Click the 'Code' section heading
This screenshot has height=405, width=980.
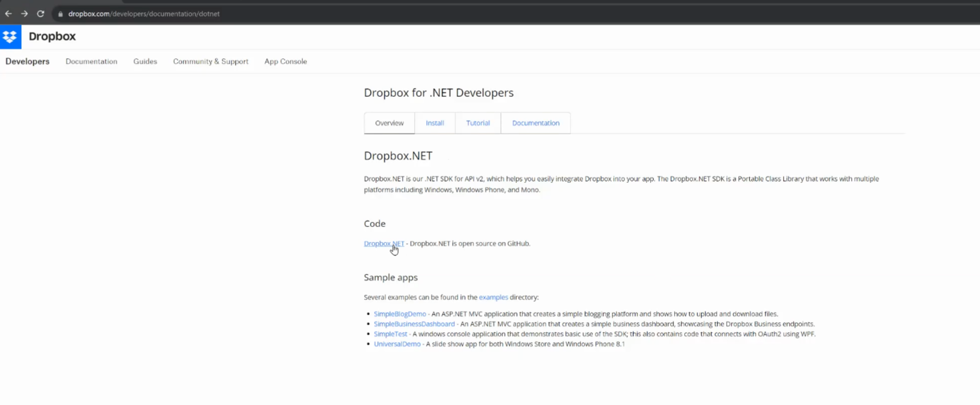[375, 224]
